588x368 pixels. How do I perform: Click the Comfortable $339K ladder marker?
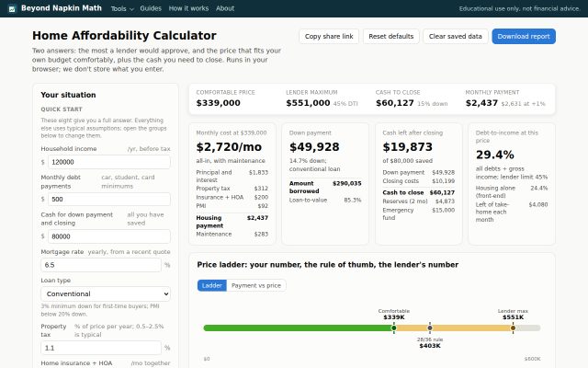point(394,328)
